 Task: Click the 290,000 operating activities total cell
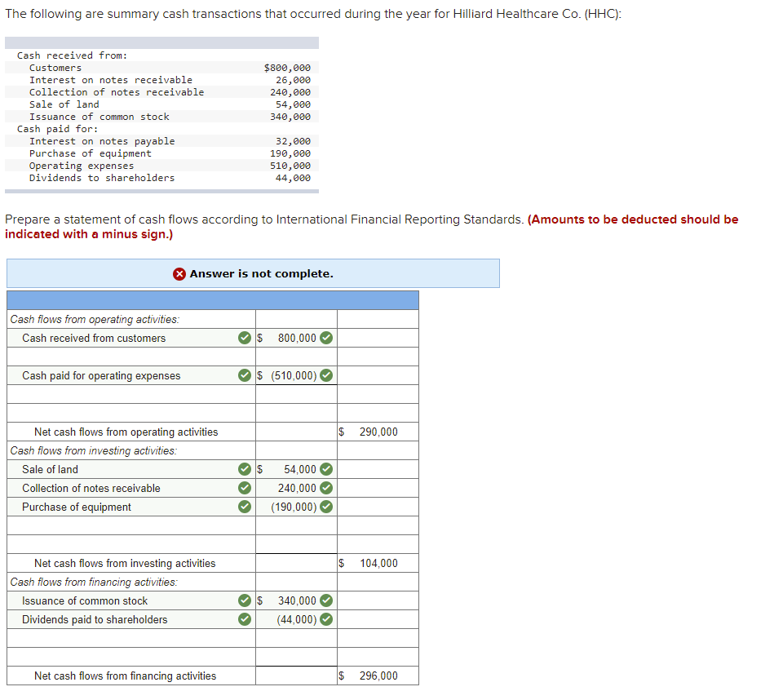click(x=377, y=432)
